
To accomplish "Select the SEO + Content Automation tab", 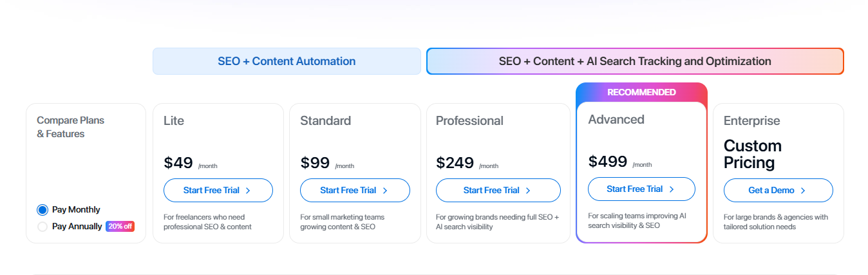I will pos(287,61).
